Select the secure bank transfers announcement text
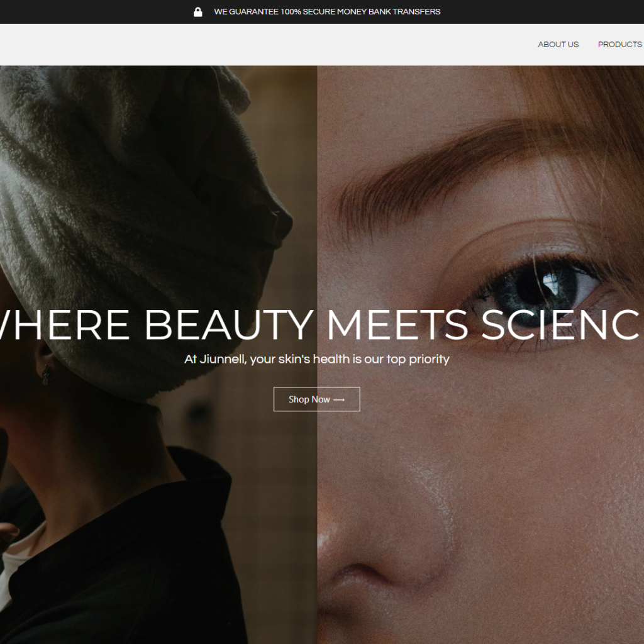The width and height of the screenshot is (644, 644). (327, 12)
